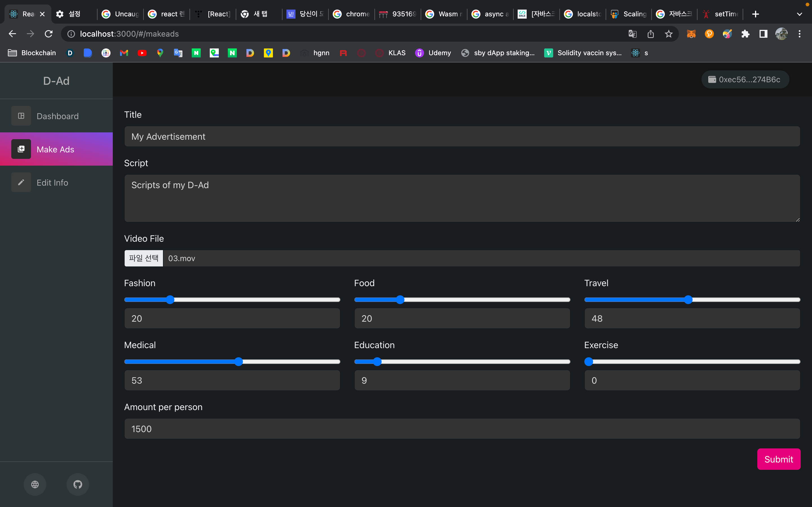Toggle Chrome side panel icon
Image resolution: width=812 pixels, height=507 pixels.
coord(763,34)
